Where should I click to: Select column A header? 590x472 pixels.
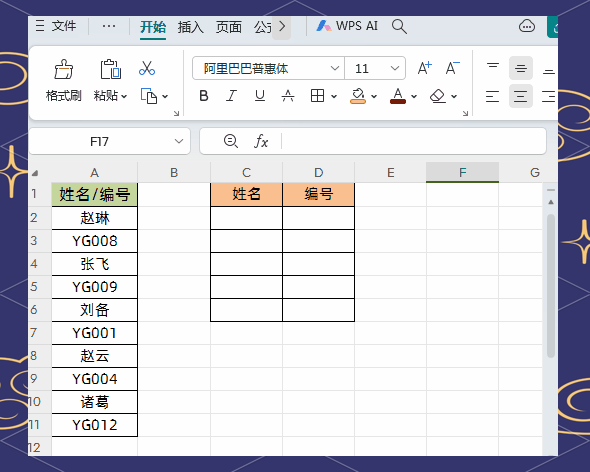click(94, 173)
